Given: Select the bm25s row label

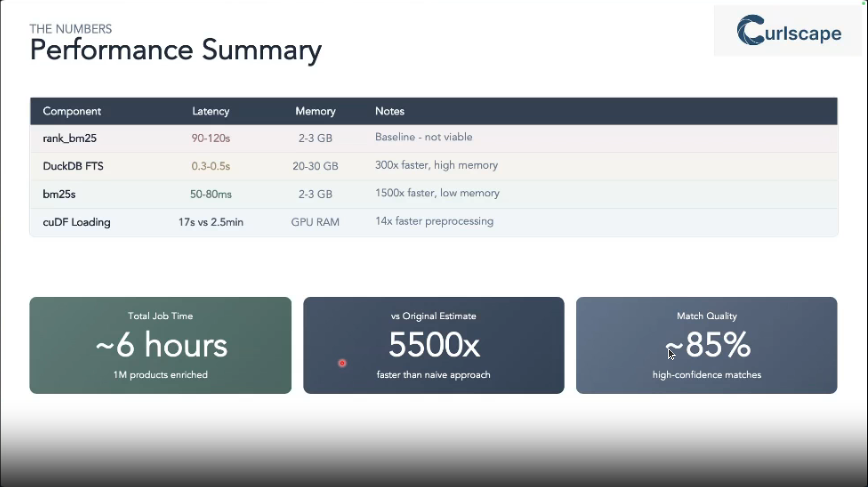Looking at the screenshot, I should [59, 194].
